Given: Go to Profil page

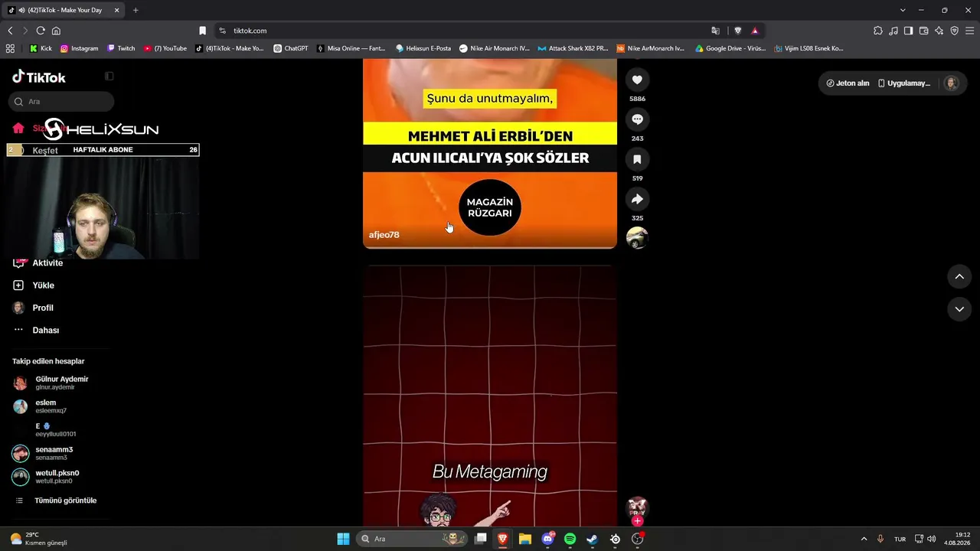Looking at the screenshot, I should pos(43,308).
